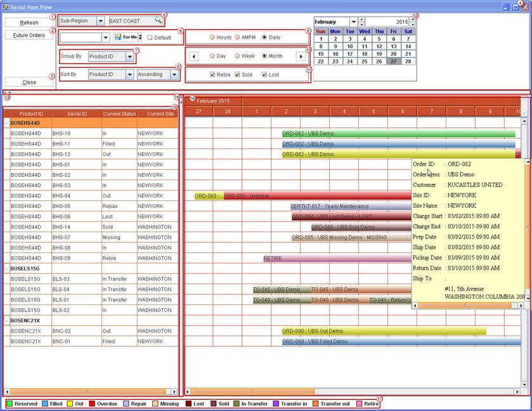The width and height of the screenshot is (532, 411).
Task: Click the save layout floppy icon
Action: click(x=118, y=37)
